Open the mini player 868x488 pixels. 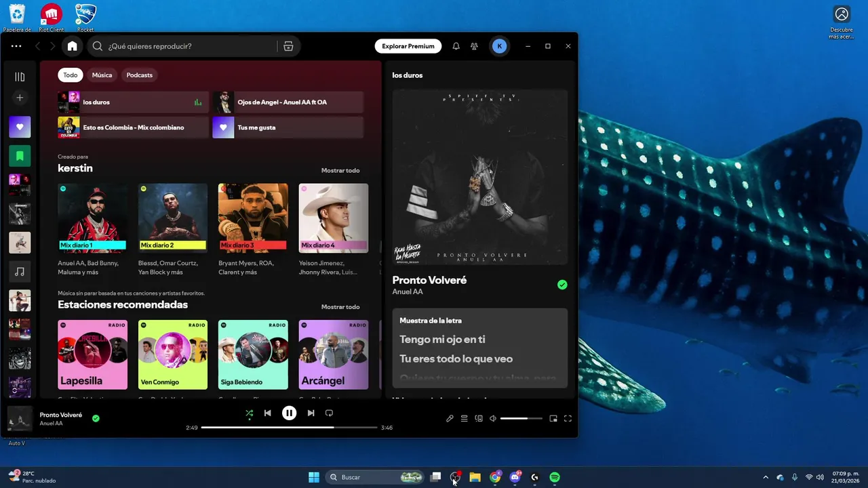point(553,418)
